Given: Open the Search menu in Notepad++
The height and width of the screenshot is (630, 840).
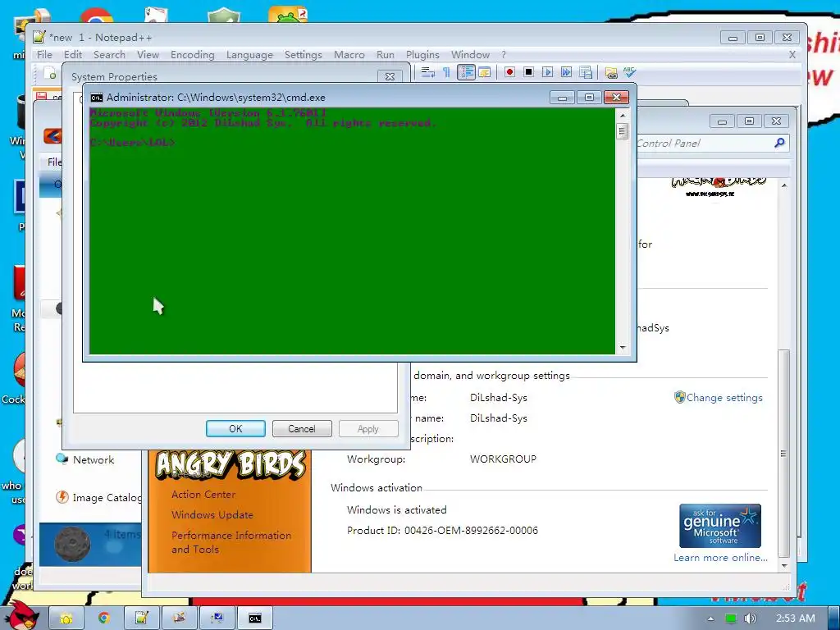Looking at the screenshot, I should pyautogui.click(x=109, y=55).
